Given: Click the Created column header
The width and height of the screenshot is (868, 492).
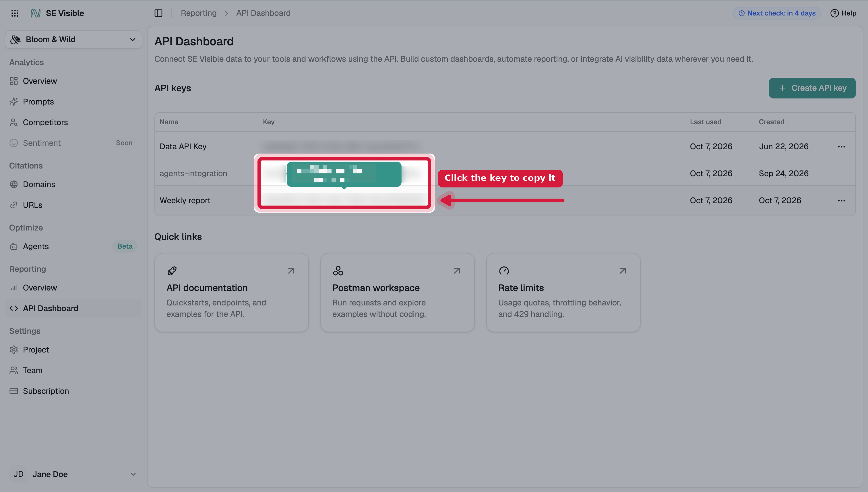Looking at the screenshot, I should point(771,122).
